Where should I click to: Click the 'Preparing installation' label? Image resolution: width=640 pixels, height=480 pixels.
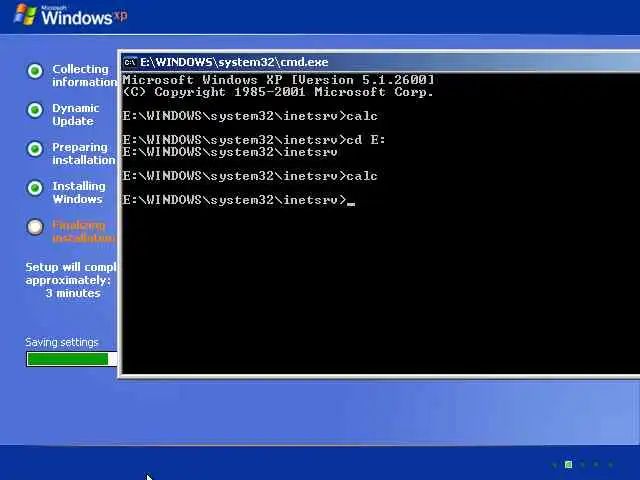pyautogui.click(x=84, y=153)
